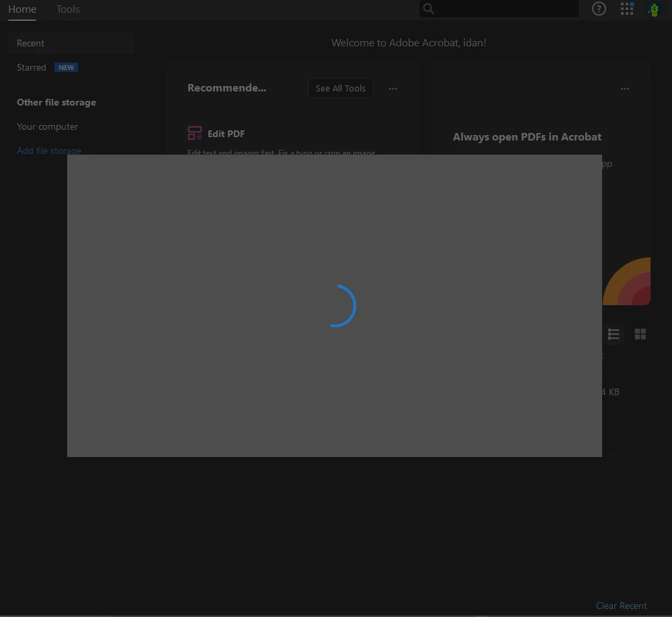Open the Edit PDF tool title
Viewport: 672px width, 617px height.
[x=226, y=134]
